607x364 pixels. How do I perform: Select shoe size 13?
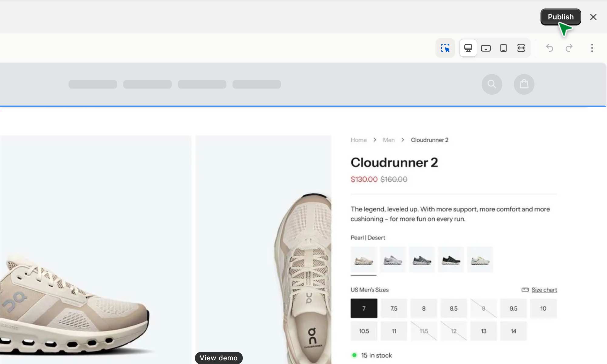pyautogui.click(x=483, y=331)
